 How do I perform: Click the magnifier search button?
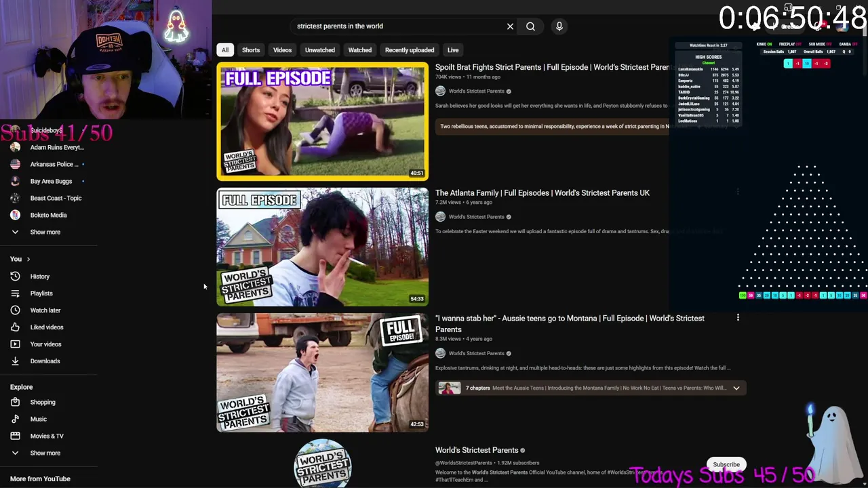pyautogui.click(x=530, y=26)
